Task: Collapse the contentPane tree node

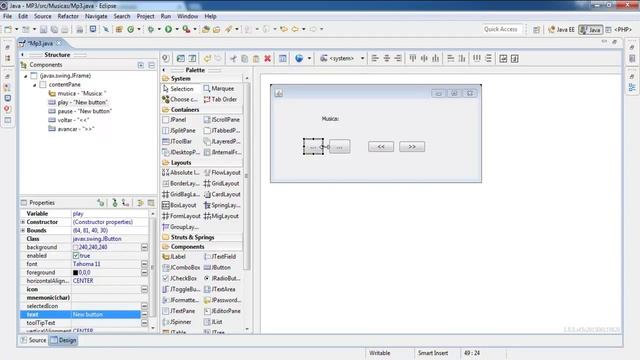Action: (35, 85)
